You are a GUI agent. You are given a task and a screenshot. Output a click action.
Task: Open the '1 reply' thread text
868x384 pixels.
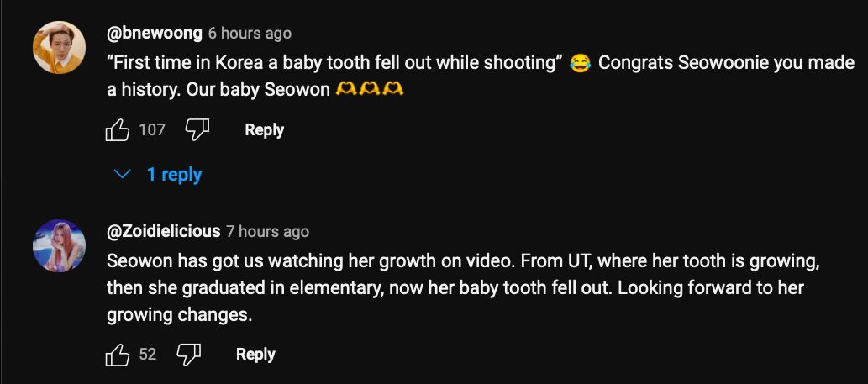click(174, 174)
